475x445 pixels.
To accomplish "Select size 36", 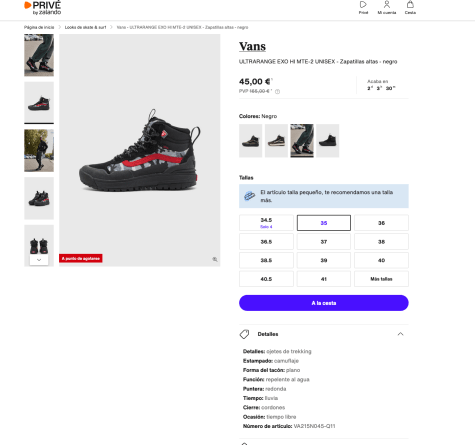I will [381, 223].
